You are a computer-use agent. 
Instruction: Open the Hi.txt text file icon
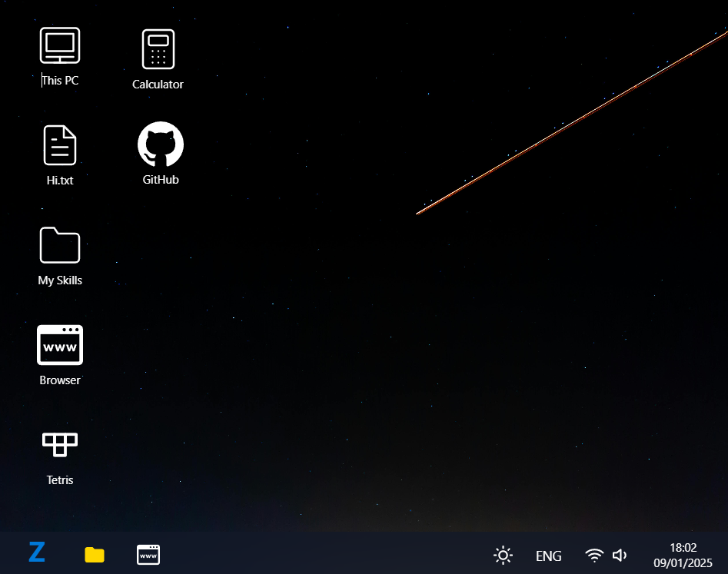[x=60, y=145]
